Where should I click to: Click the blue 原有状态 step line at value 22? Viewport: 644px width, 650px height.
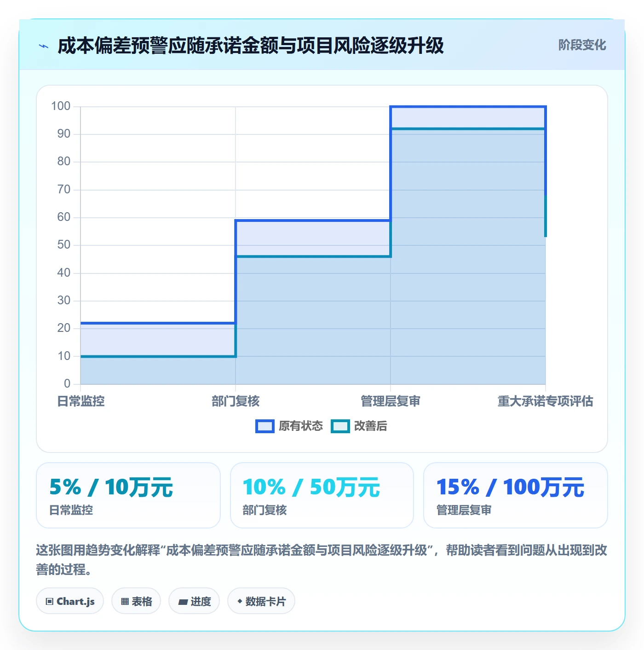(158, 323)
